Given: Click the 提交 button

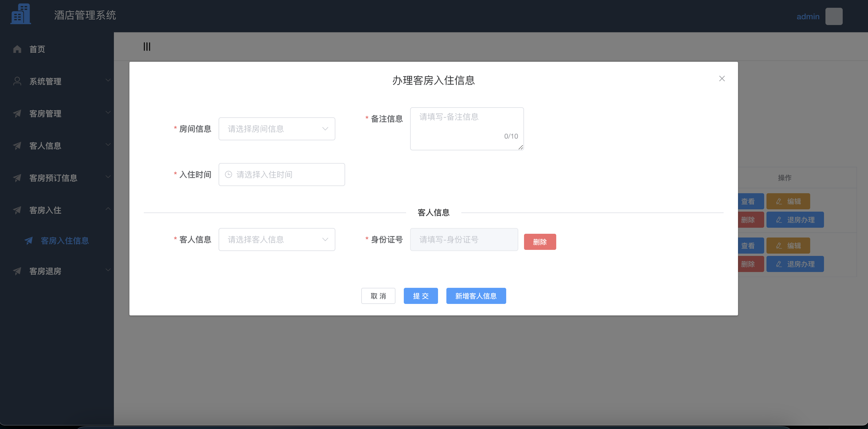Looking at the screenshot, I should click(x=420, y=296).
